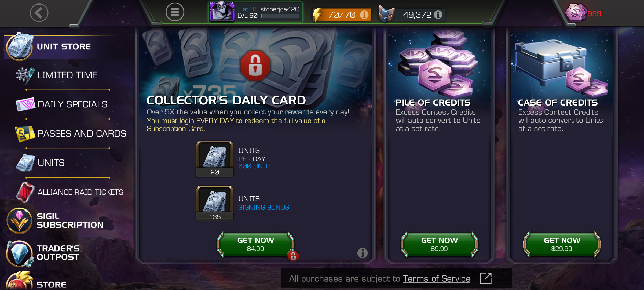Open external Terms of Service icon
The width and height of the screenshot is (644, 290).
coord(486,278)
